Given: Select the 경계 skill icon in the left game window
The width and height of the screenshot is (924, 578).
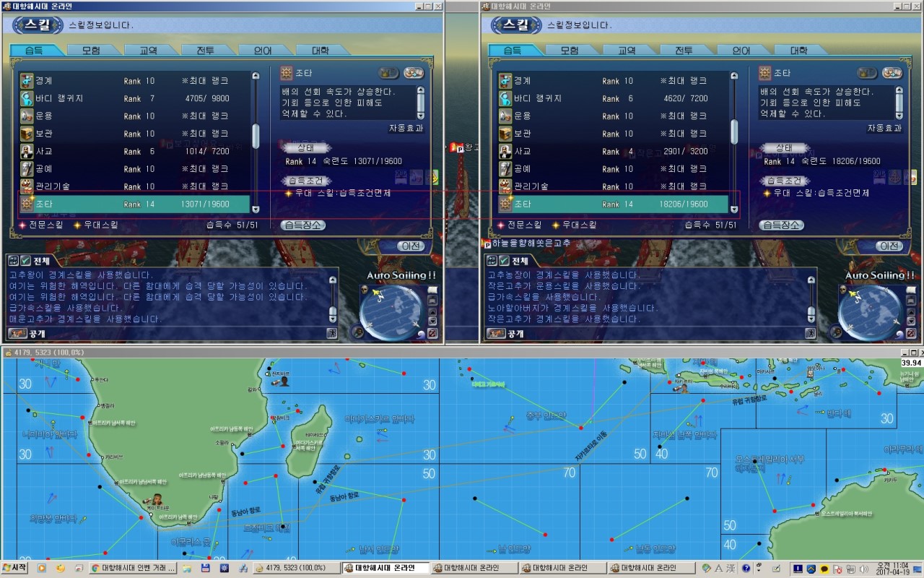Looking at the screenshot, I should coord(27,81).
